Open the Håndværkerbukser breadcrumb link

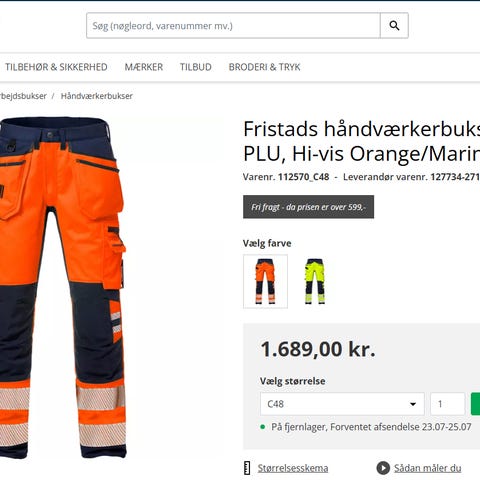click(97, 96)
